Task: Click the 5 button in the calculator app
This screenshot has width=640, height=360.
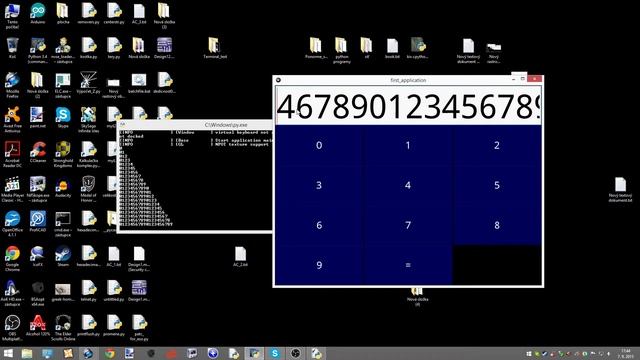Action: click(497, 185)
